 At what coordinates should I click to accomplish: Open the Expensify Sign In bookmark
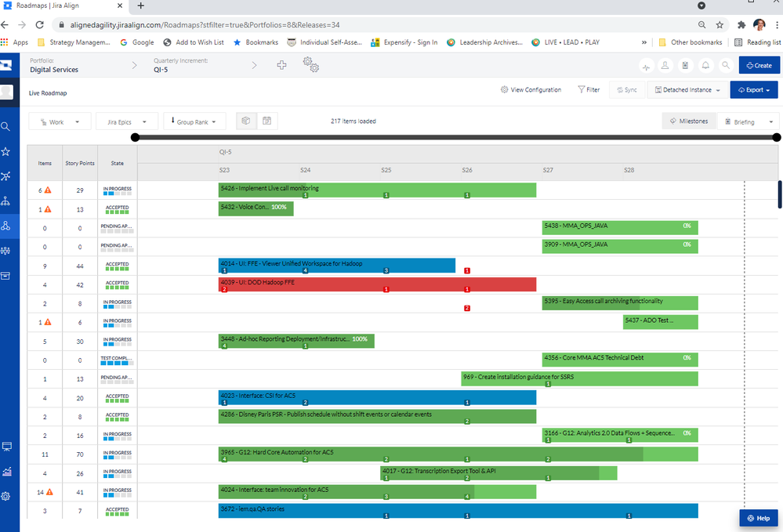click(404, 42)
